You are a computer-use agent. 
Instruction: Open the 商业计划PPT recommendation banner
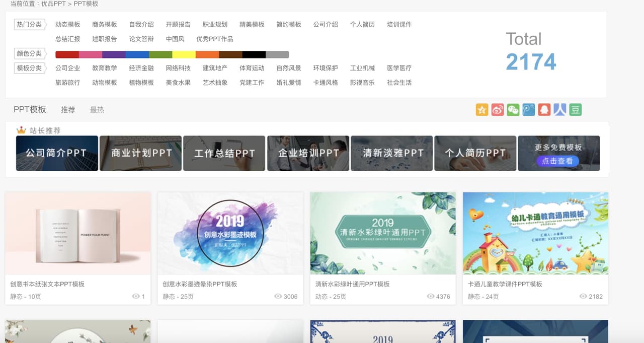click(x=140, y=153)
